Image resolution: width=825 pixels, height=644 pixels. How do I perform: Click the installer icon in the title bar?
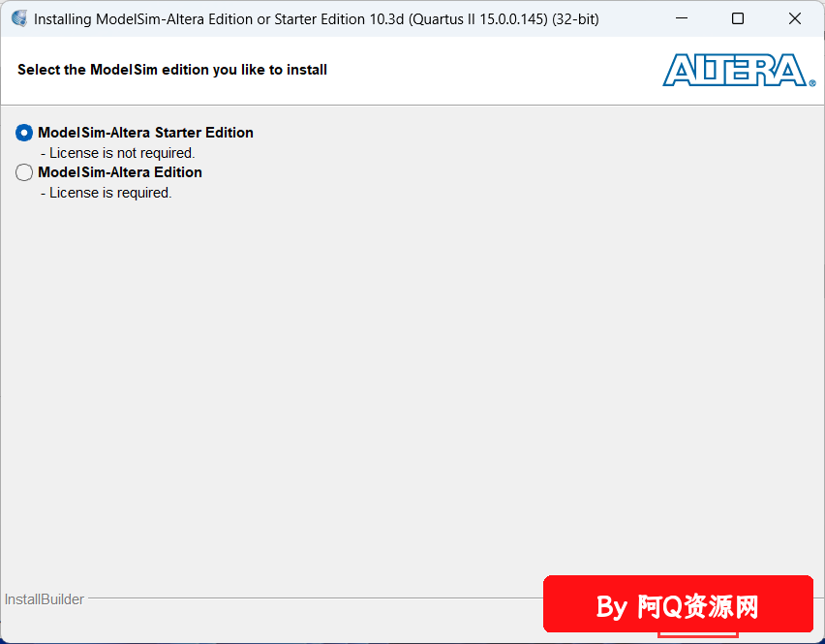click(19, 18)
